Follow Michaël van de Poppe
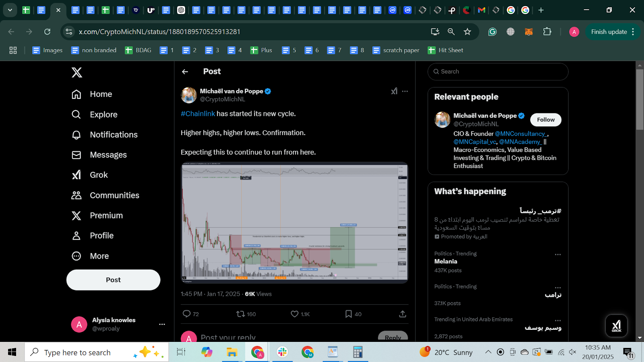Image resolution: width=644 pixels, height=362 pixels. pos(546,120)
